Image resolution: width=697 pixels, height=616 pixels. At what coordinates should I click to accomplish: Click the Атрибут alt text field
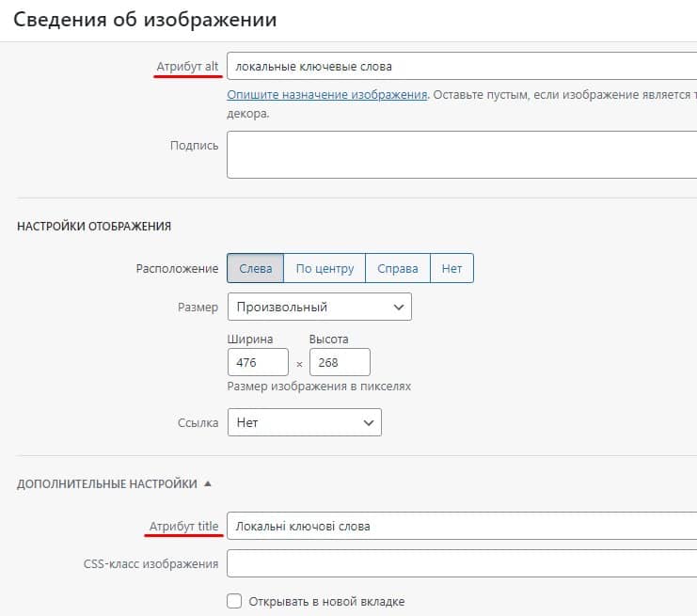coord(461,67)
